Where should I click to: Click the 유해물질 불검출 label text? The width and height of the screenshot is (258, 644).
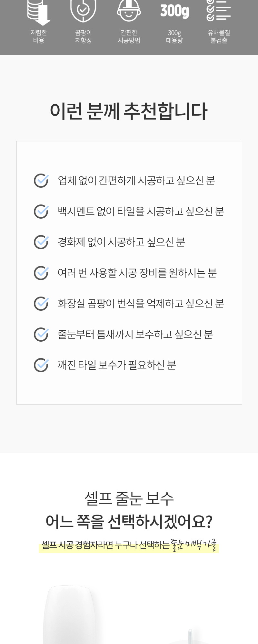(219, 36)
